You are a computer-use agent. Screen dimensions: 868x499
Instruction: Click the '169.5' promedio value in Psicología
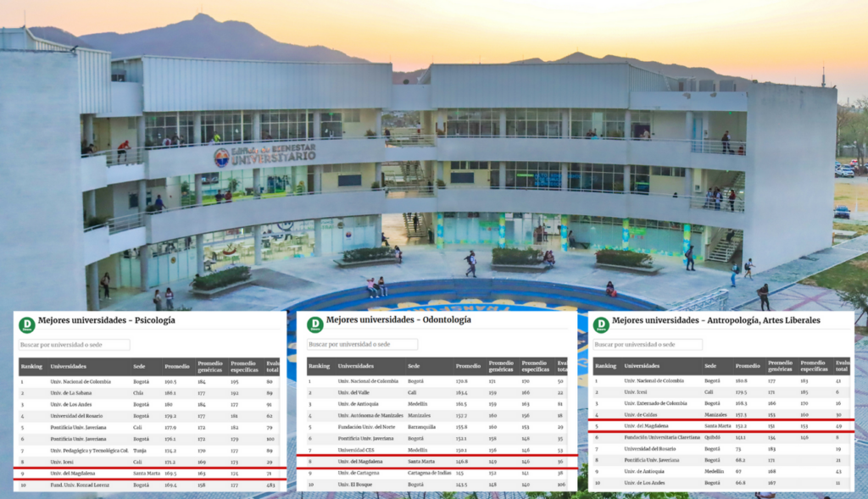click(170, 474)
